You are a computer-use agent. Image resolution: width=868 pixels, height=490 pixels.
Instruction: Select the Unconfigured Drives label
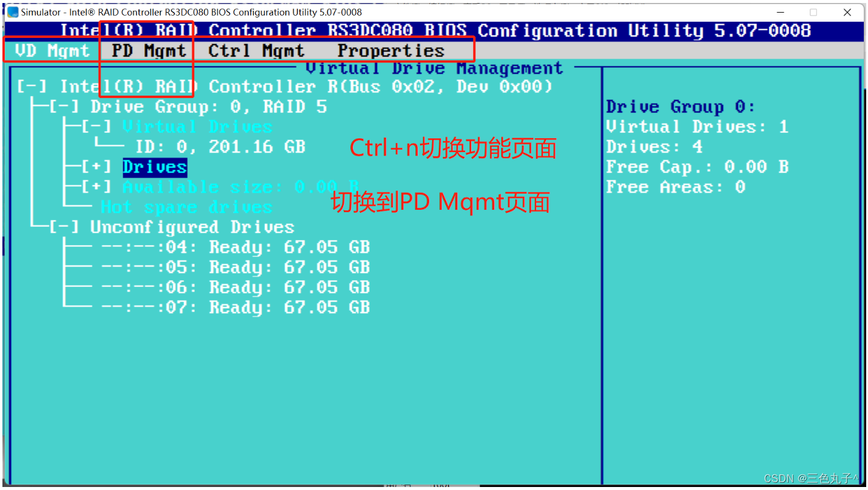click(x=192, y=227)
